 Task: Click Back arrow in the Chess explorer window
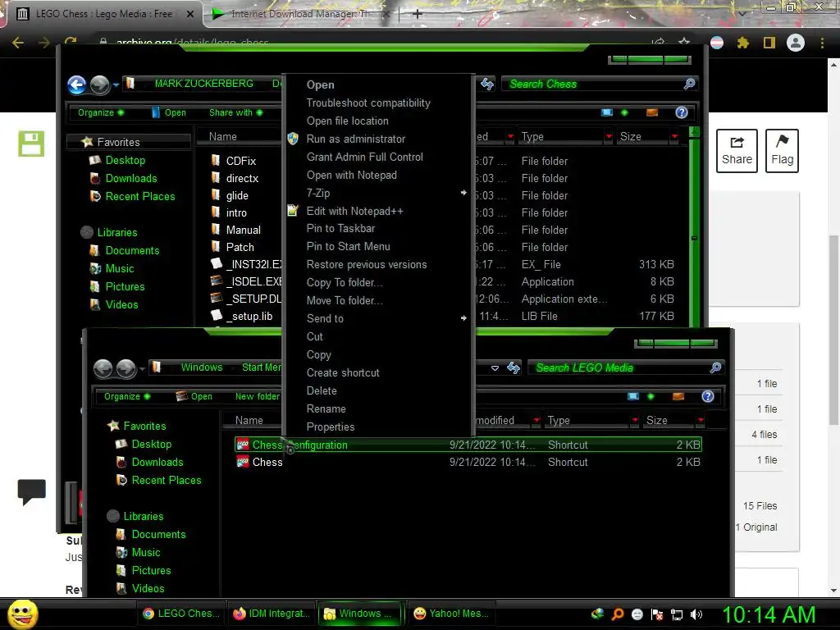click(x=76, y=84)
